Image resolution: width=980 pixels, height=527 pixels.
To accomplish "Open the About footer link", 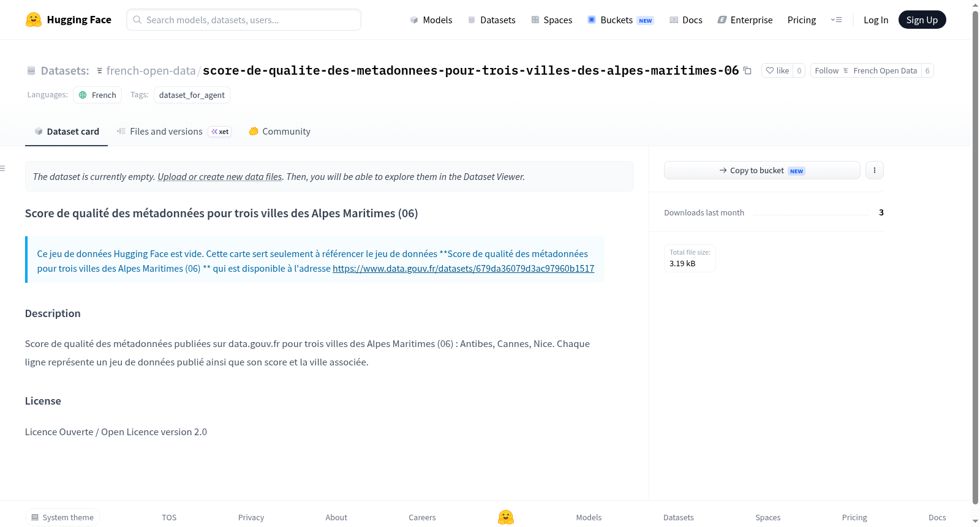I will coord(336,517).
